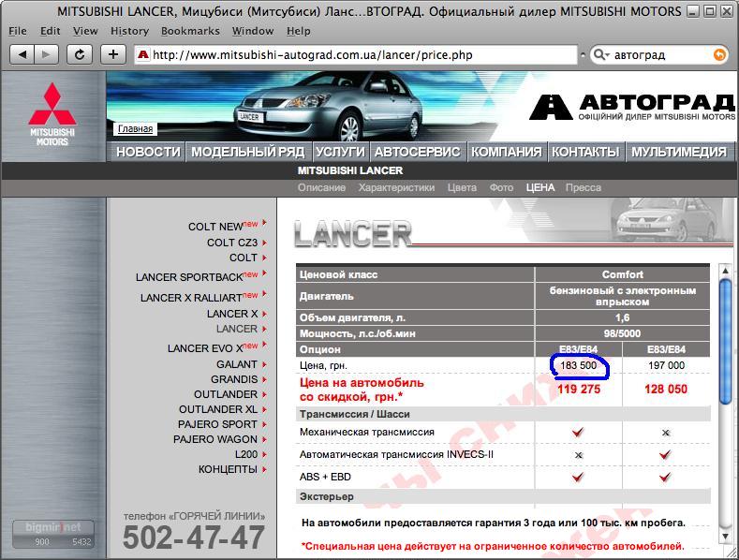Reload the page with the refresh button
The height and width of the screenshot is (560, 739).
80,54
